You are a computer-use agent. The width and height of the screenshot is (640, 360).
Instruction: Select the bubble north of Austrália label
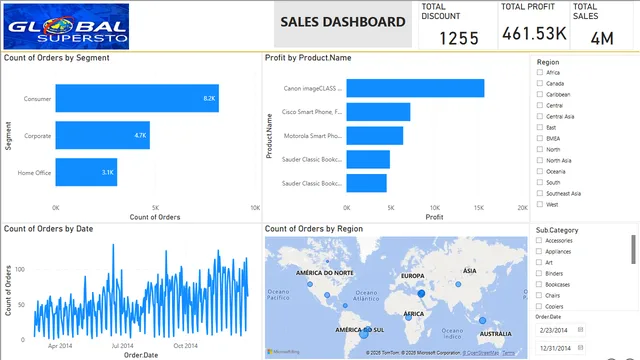tap(482, 321)
